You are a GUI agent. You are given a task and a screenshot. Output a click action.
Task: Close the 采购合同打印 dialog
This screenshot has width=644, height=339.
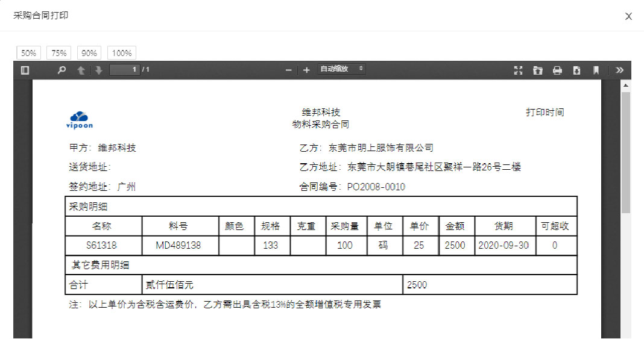coord(628,16)
